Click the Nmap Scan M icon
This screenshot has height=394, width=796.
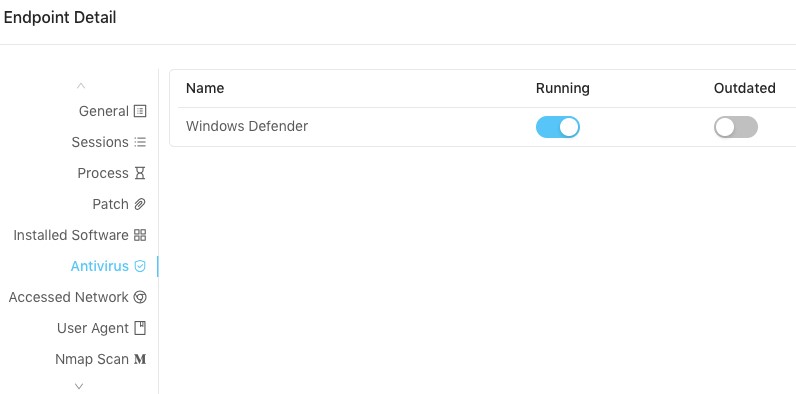tap(140, 359)
